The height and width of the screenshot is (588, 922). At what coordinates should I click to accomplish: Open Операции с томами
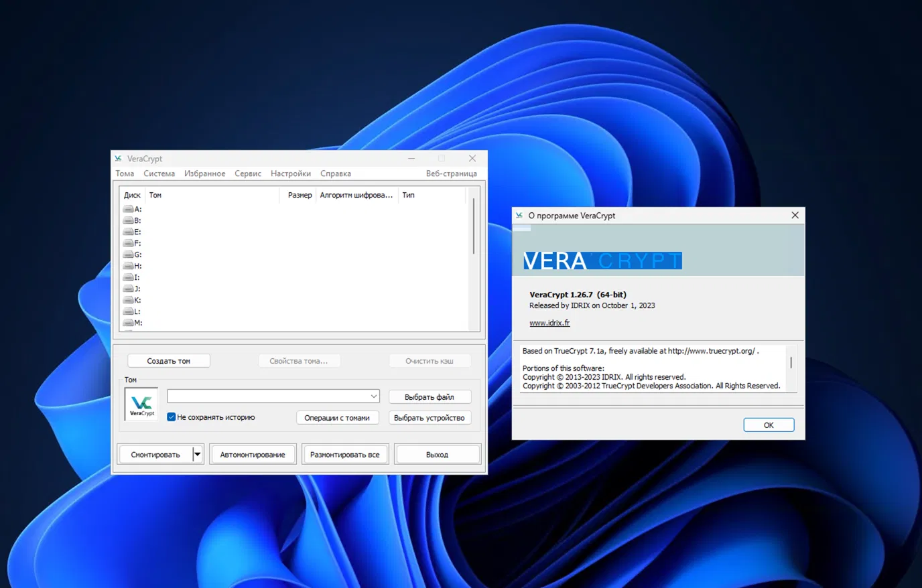[337, 418]
